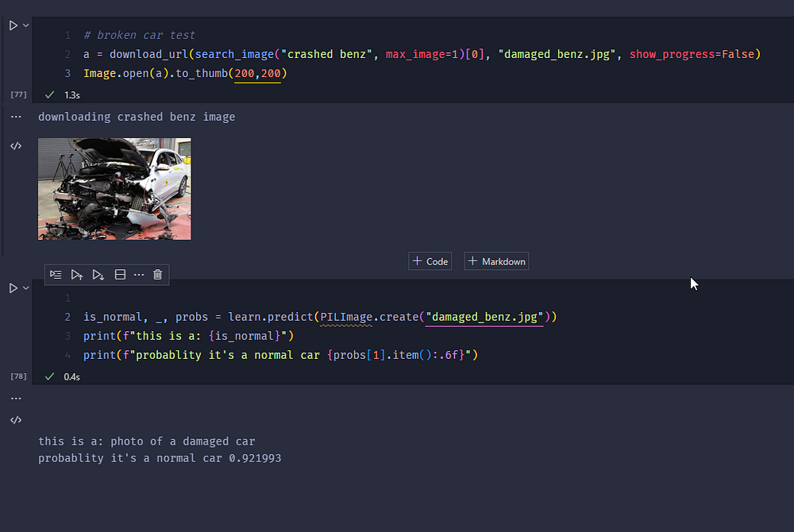The width and height of the screenshot is (794, 532).
Task: Click the print is_normal line
Action: coord(188,336)
